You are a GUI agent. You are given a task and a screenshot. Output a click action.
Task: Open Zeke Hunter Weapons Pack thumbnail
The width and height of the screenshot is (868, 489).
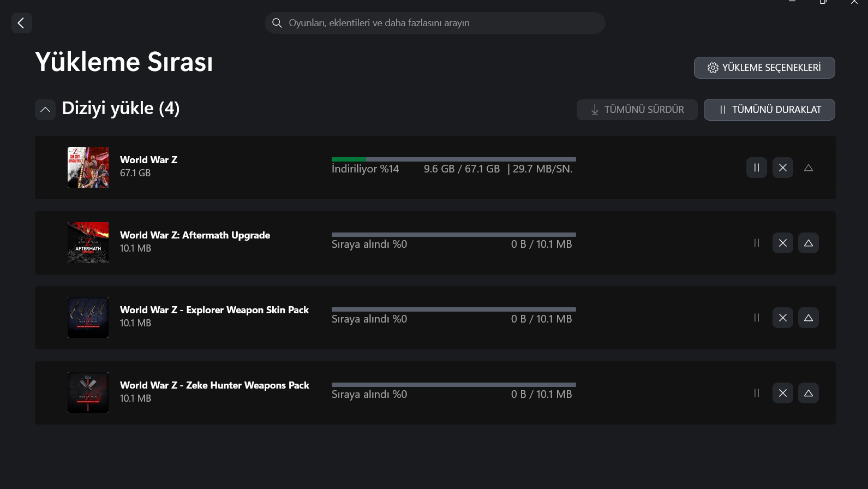tap(88, 392)
